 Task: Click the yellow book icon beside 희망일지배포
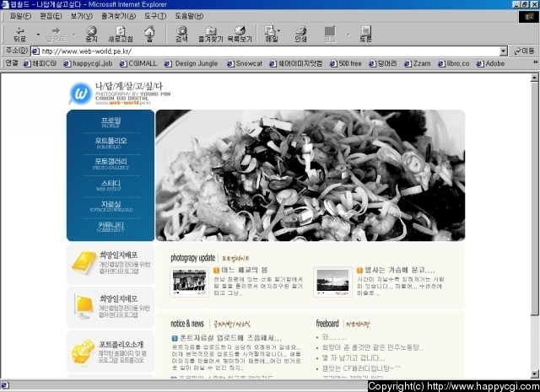[x=84, y=263]
